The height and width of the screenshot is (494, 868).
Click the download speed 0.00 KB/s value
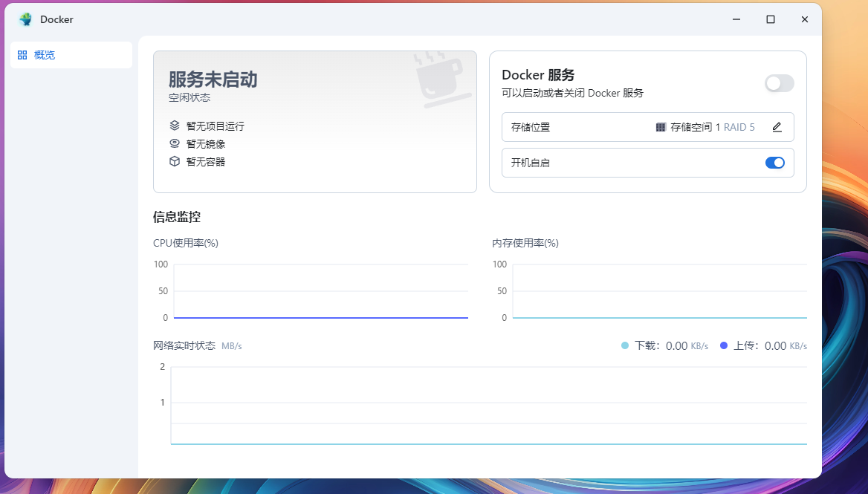point(687,345)
